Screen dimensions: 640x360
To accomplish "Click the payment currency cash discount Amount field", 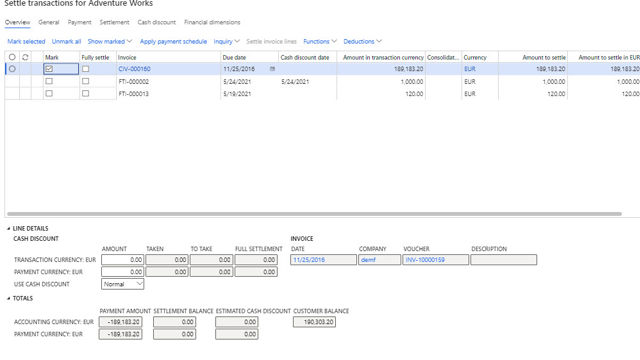I will click(122, 272).
